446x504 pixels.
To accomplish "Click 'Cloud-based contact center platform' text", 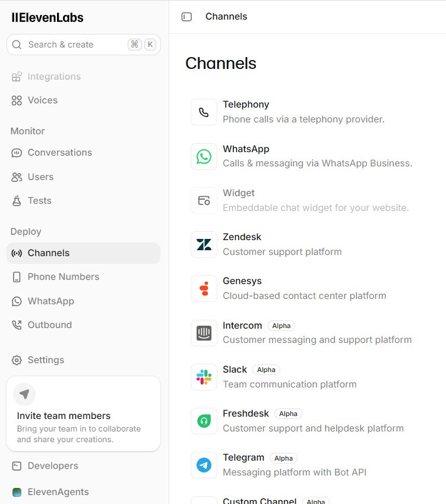I will pyautogui.click(x=305, y=296).
